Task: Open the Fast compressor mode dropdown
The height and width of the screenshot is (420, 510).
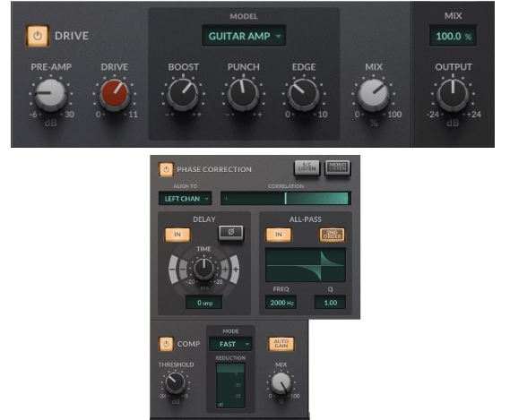Action: click(230, 344)
